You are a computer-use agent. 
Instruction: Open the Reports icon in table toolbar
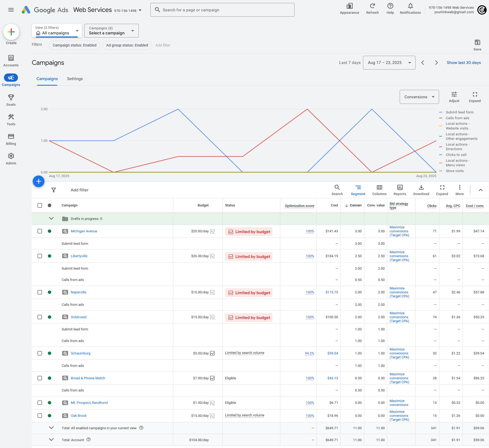click(399, 190)
